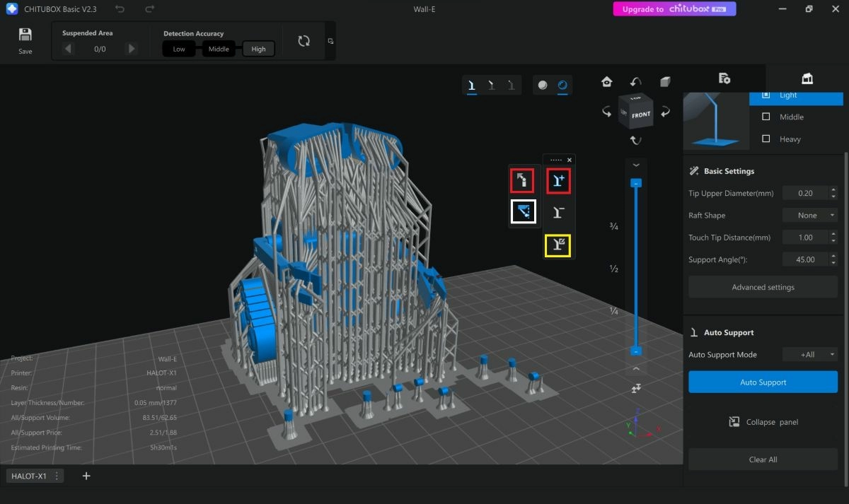
Task: Enable the Heavy support type checkbox
Action: [766, 139]
